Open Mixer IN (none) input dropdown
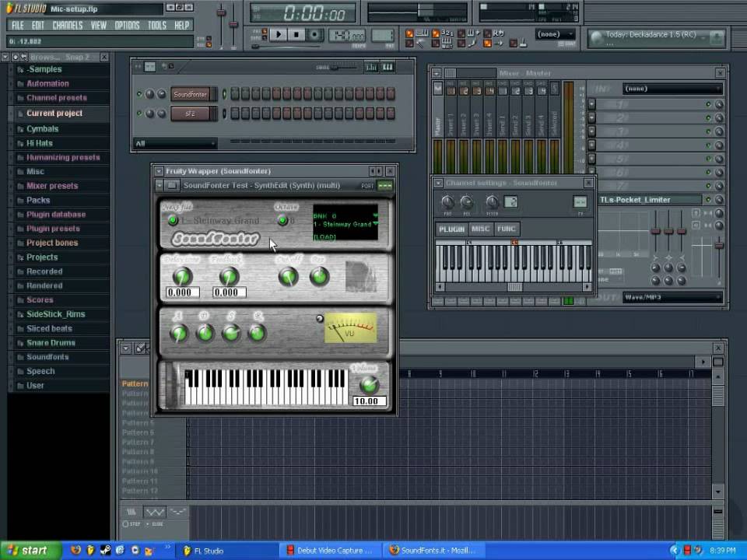 point(672,89)
